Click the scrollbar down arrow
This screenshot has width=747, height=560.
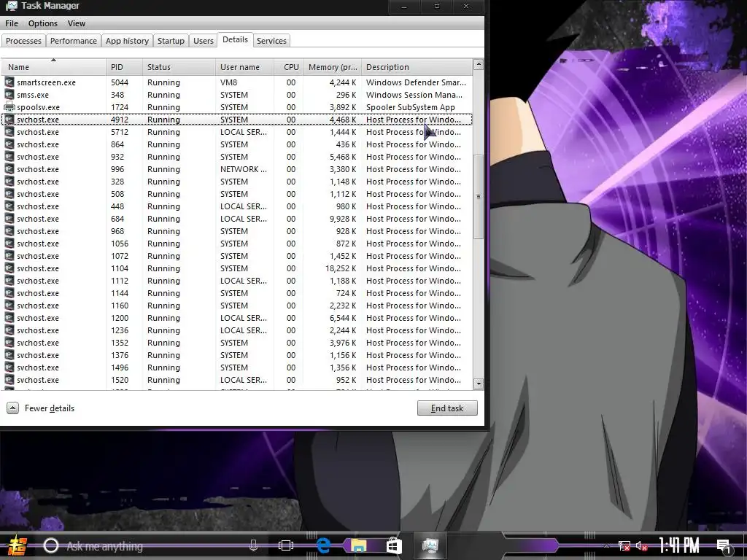(x=479, y=384)
